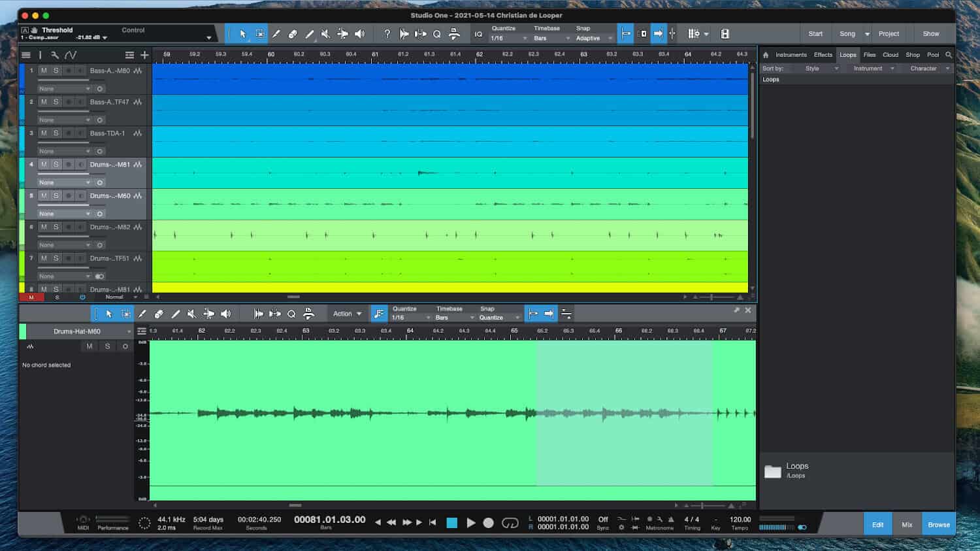The image size is (980, 551).
Task: Mute the Bass-A..-M80 track
Action: tap(44, 71)
